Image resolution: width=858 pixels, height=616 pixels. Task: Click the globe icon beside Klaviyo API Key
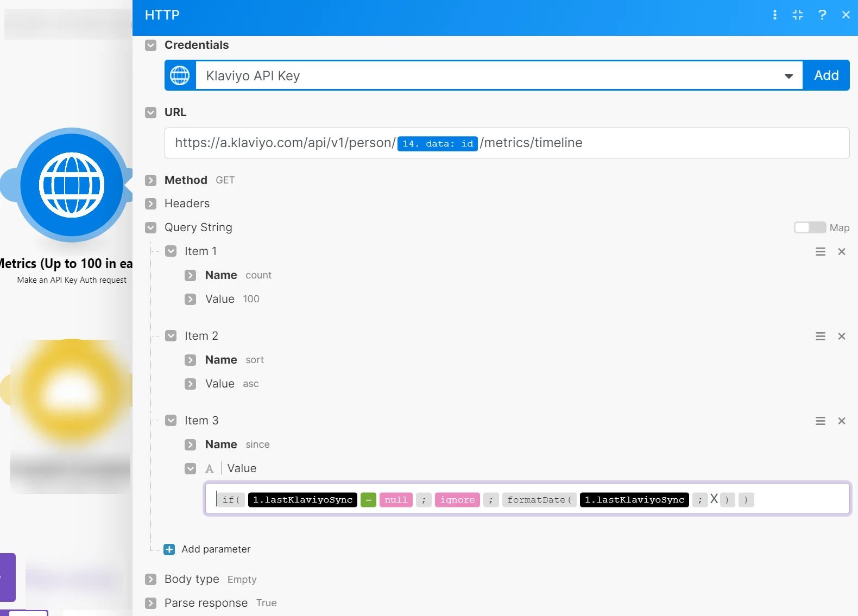pos(180,75)
